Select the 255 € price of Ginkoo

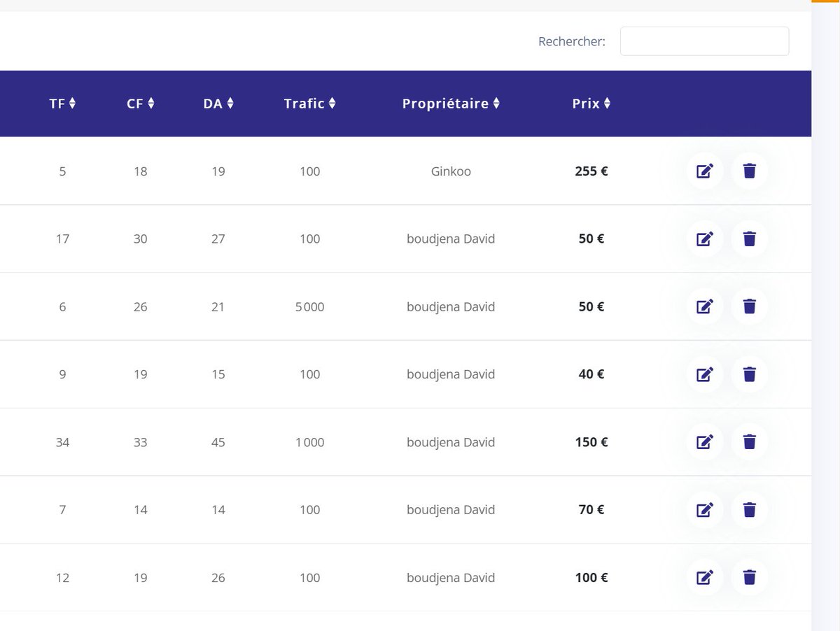[590, 171]
